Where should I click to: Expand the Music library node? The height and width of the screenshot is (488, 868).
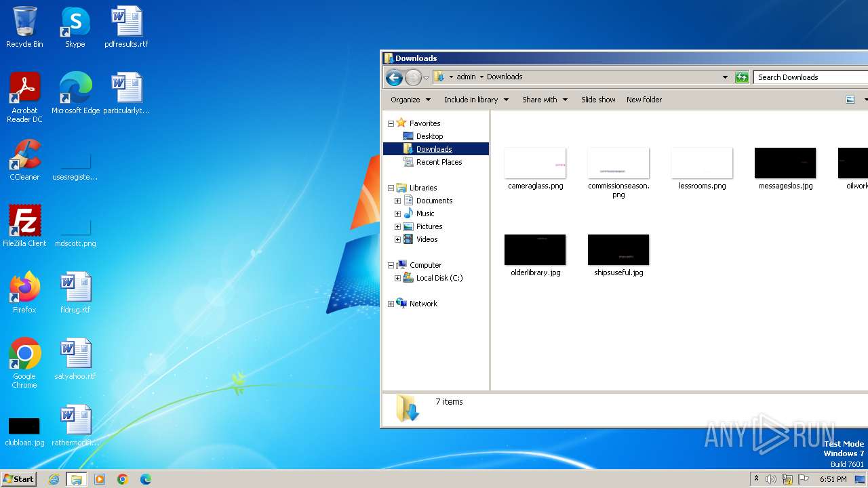pos(397,213)
